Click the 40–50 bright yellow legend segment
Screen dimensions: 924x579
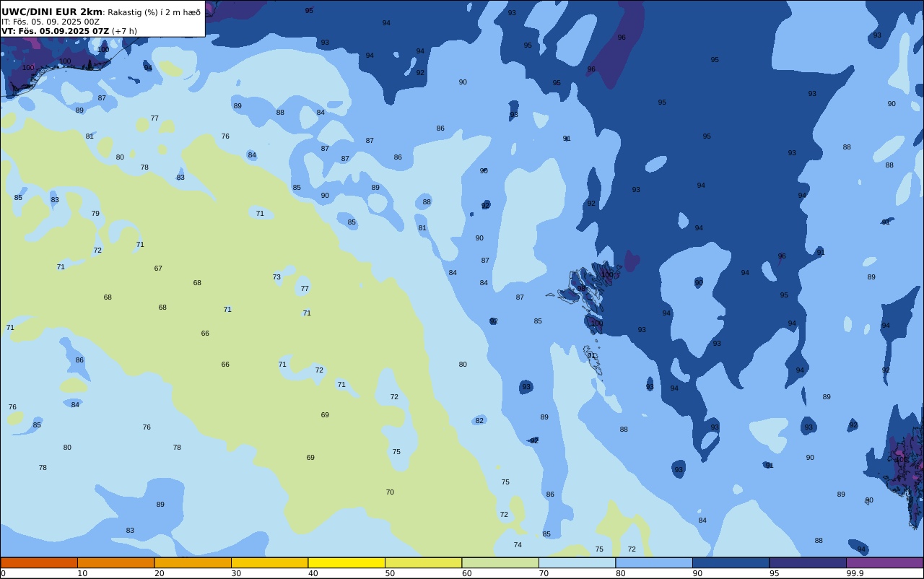click(x=346, y=562)
